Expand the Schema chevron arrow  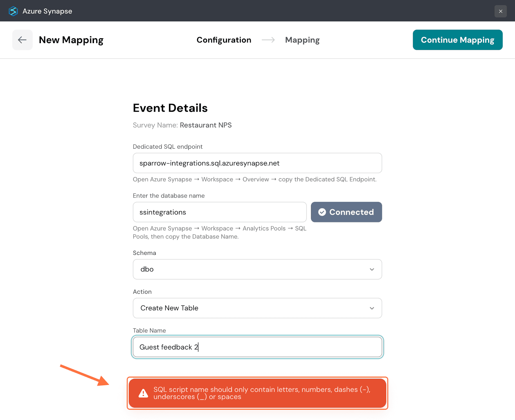click(372, 269)
